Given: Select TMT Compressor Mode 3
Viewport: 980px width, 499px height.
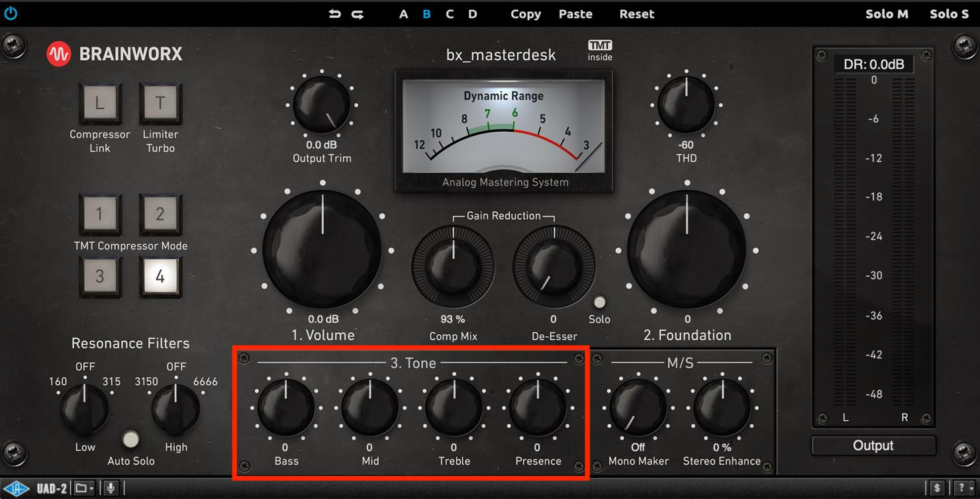Looking at the screenshot, I should pos(100,275).
